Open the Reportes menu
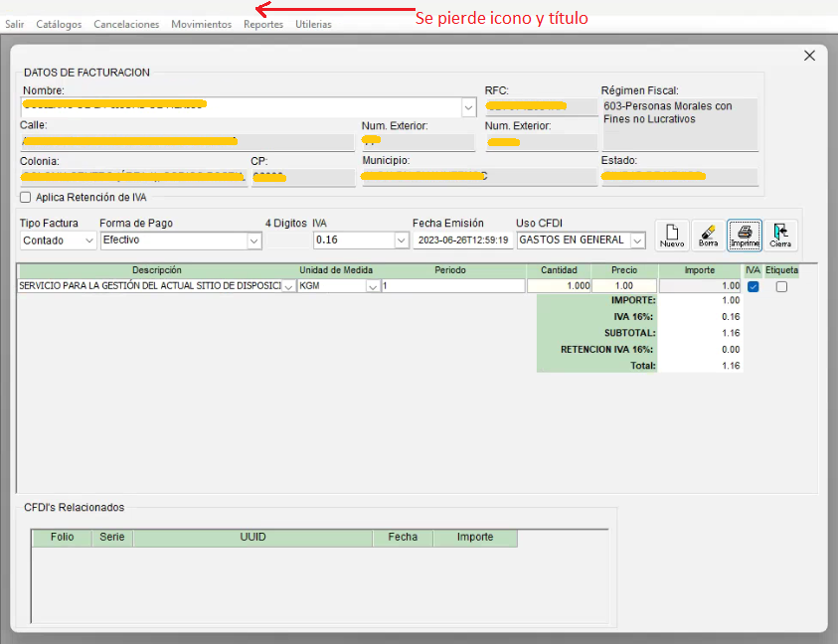Image resolution: width=838 pixels, height=644 pixels. [x=263, y=24]
